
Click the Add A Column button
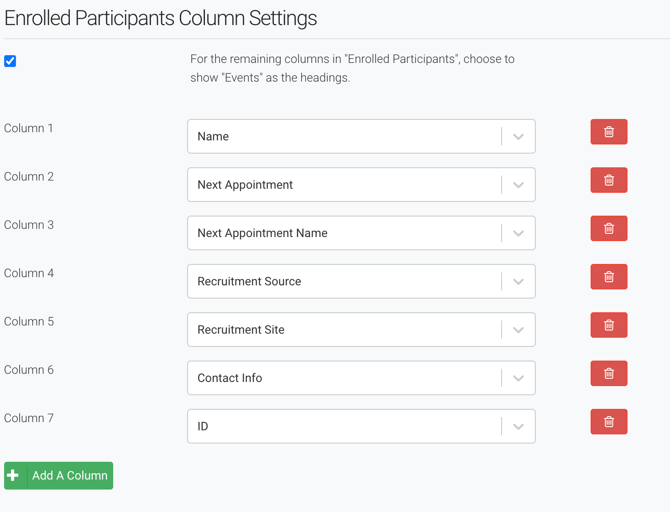69,476
